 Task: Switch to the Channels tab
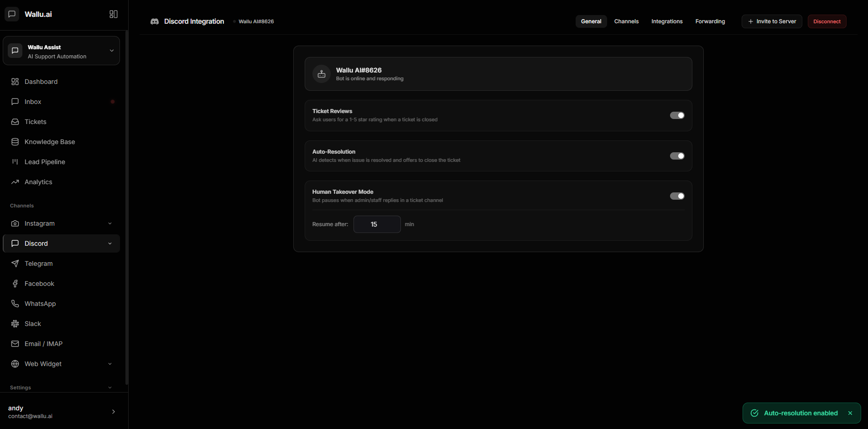pyautogui.click(x=626, y=21)
